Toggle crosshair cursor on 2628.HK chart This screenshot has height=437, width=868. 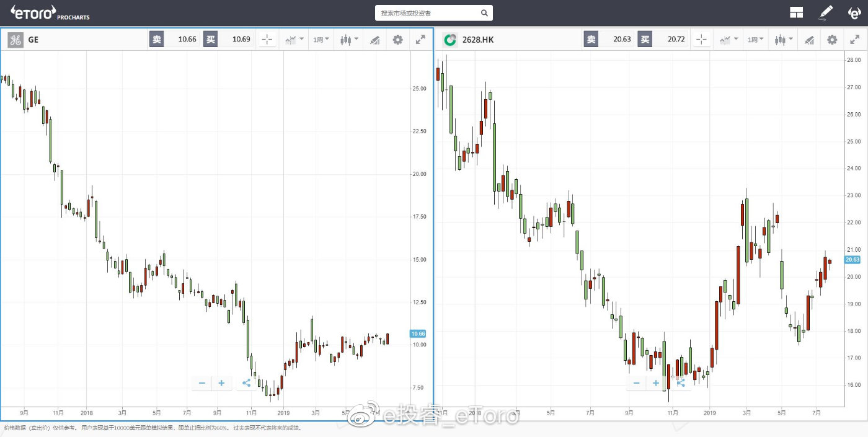click(701, 40)
